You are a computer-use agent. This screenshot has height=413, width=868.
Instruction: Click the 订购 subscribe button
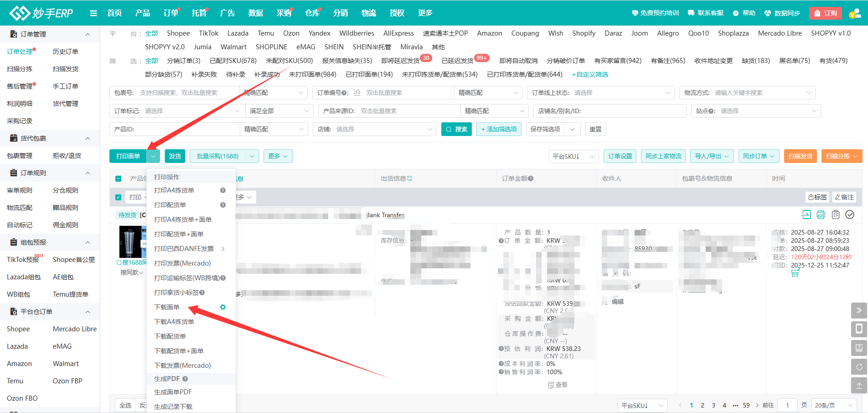[x=826, y=13]
